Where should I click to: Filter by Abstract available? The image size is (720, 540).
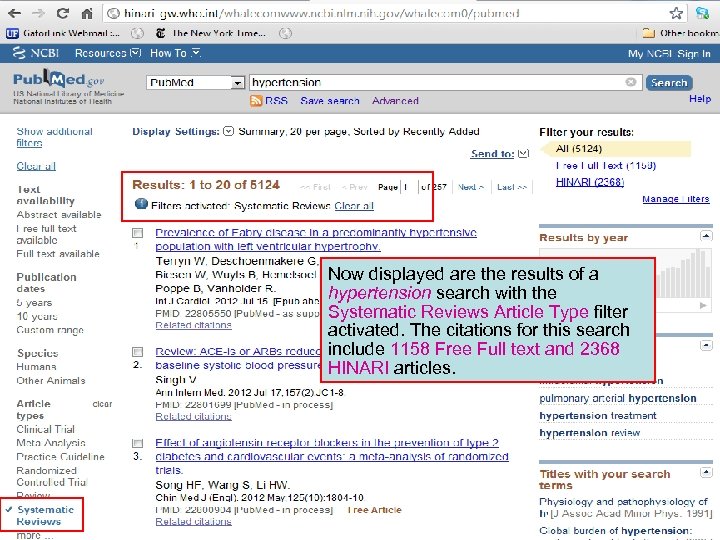(59, 214)
